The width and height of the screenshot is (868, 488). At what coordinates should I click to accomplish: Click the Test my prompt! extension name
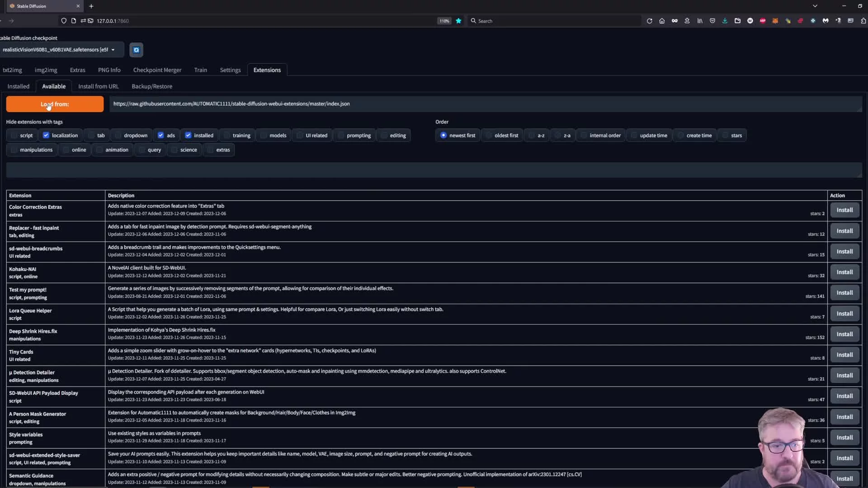click(x=28, y=290)
